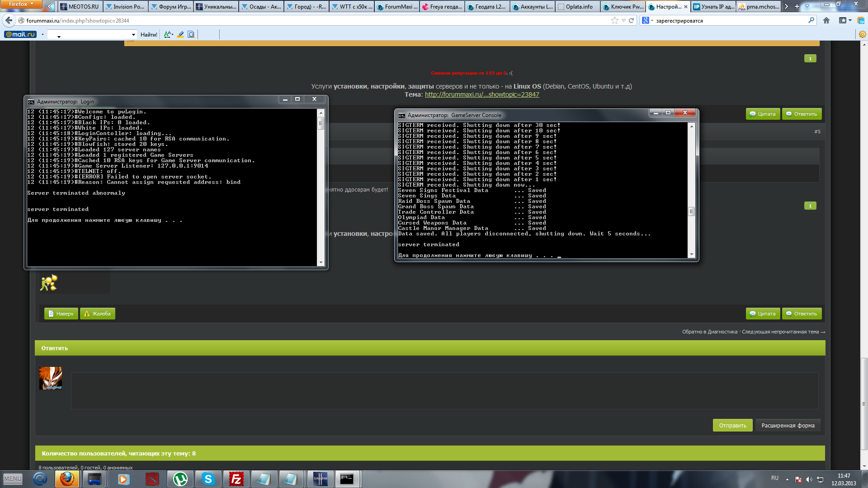
Task: Open the Lineage II taskbar icon
Action: coord(320,479)
